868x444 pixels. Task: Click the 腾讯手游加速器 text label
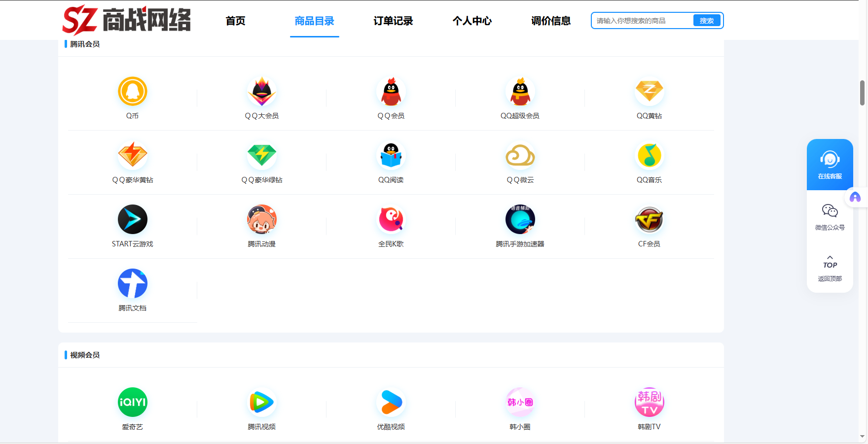(x=520, y=244)
